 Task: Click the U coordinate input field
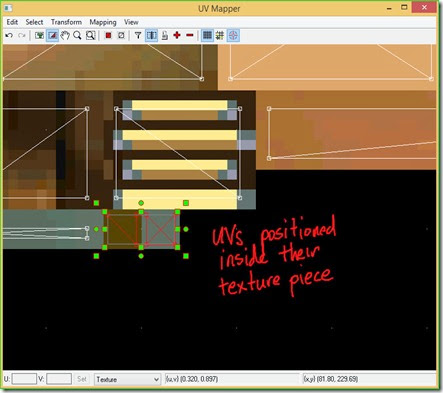click(24, 379)
